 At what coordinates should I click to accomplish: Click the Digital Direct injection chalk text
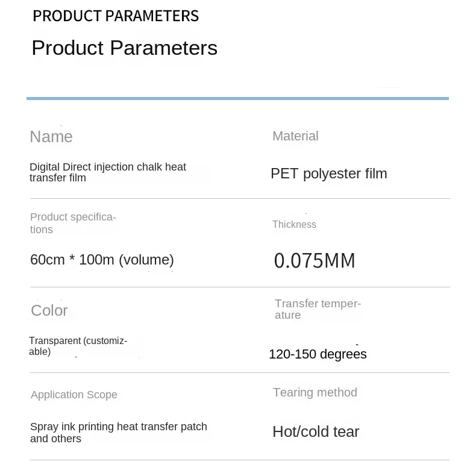[108, 172]
